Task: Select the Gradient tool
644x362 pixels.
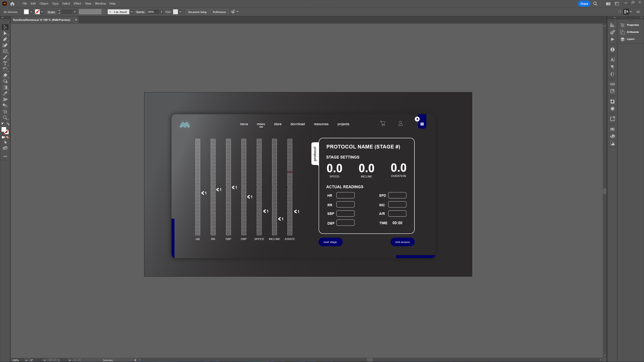Action: click(5, 87)
